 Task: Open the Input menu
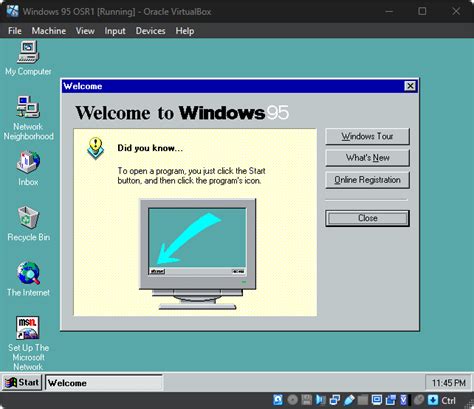115,31
